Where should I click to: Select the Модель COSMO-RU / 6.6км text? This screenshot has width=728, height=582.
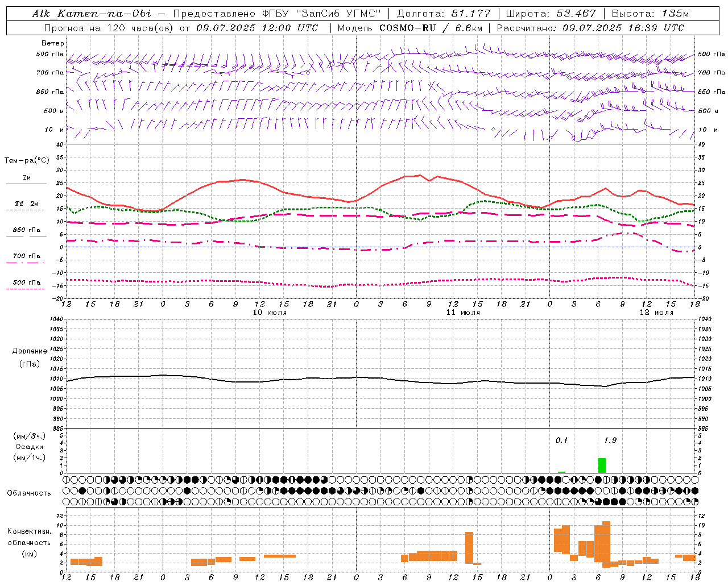pos(409,28)
